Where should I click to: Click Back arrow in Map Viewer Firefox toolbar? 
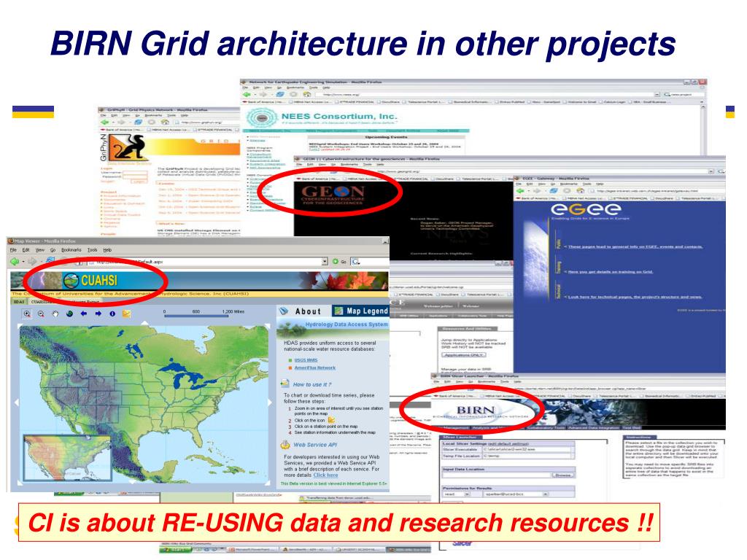coord(15,262)
